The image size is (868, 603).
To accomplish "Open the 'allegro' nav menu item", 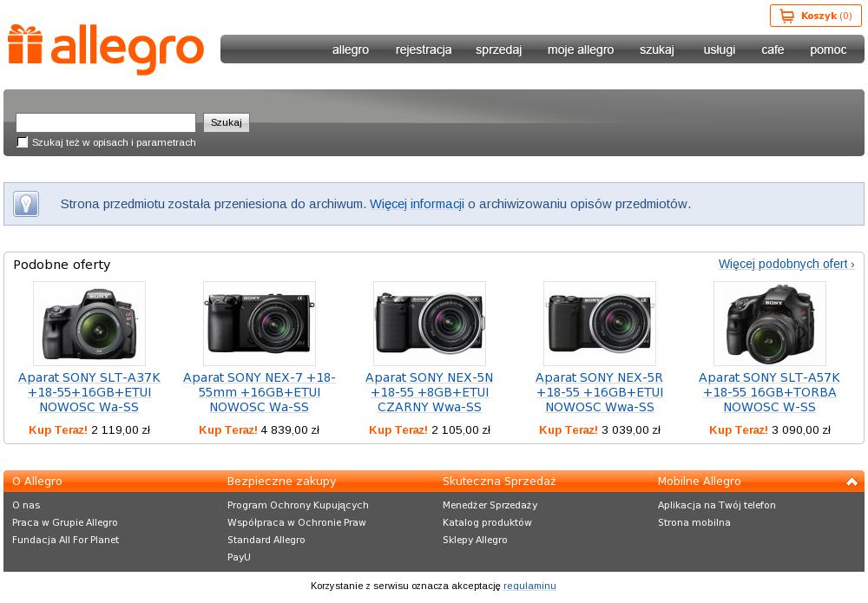I will (x=351, y=49).
